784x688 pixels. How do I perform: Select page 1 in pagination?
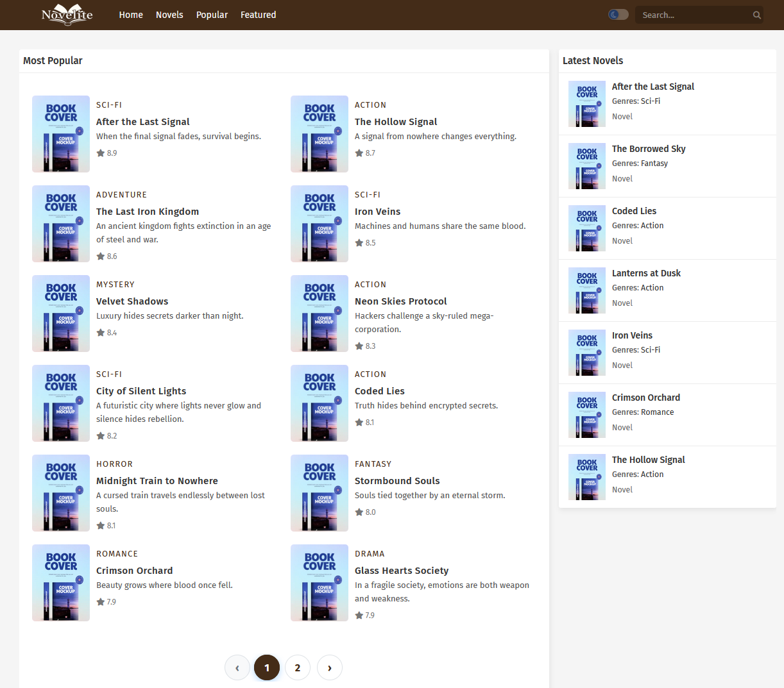click(267, 667)
